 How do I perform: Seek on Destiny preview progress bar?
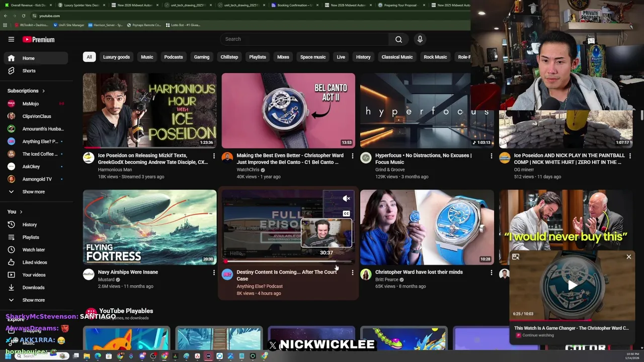click(x=288, y=261)
